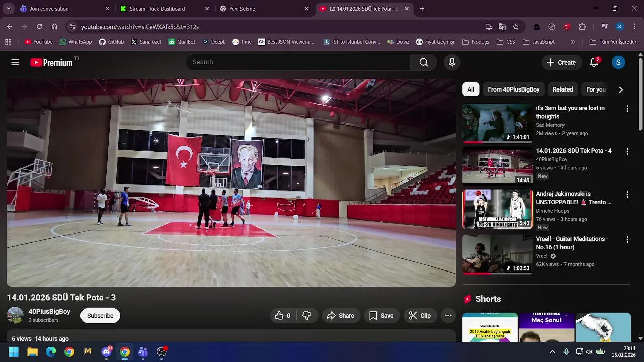Open Andrej Jakimovski highlights thumbnail
Screen dimensions: 644x362
click(x=497, y=209)
